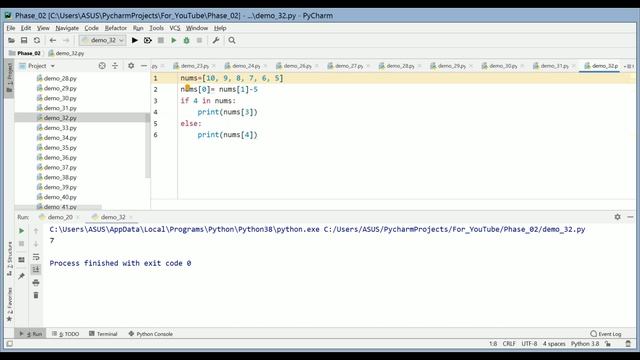Click the 4 spaces indent selector
The height and width of the screenshot is (360, 640).
click(554, 344)
